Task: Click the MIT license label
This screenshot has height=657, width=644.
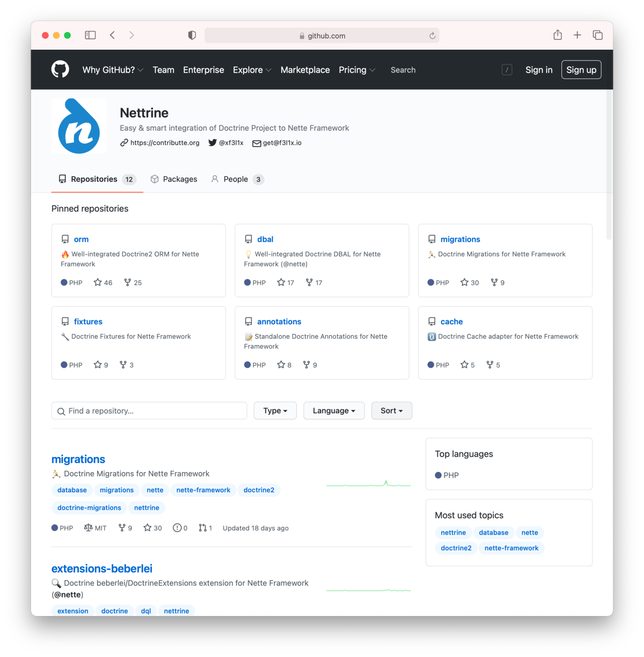Action: [x=95, y=528]
